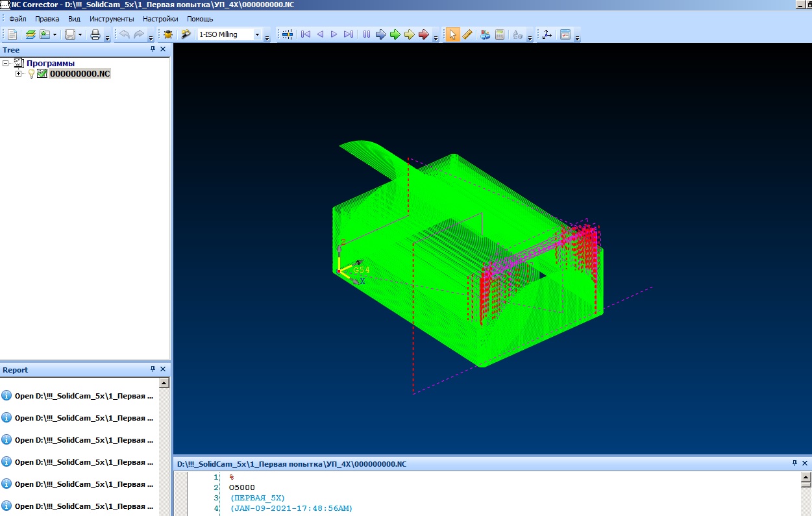Viewport: 812px width, 516px height.
Task: Open tools toolbar overflow arrow
Action: [x=530, y=38]
